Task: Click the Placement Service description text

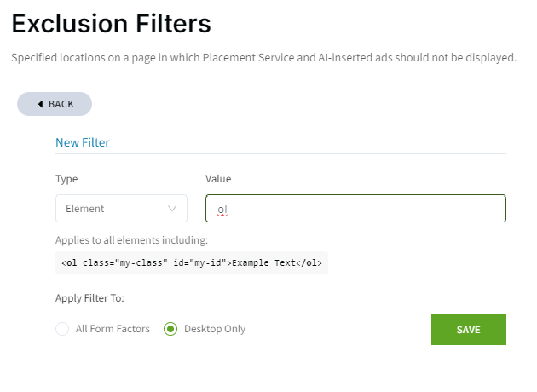Action: pyautogui.click(x=263, y=58)
